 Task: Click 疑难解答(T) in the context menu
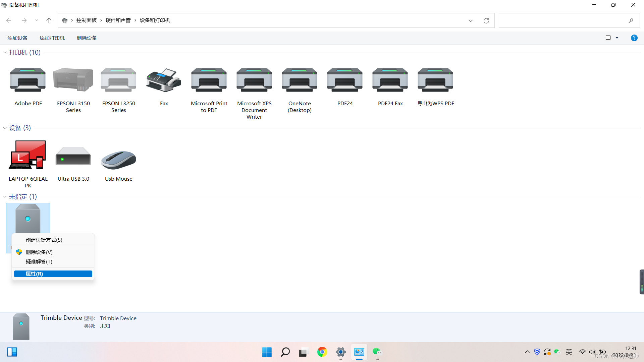(x=39, y=261)
